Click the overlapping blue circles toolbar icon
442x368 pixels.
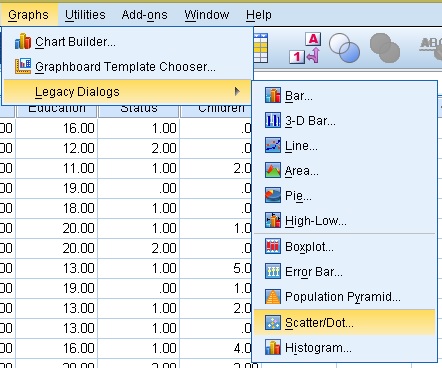tap(345, 48)
